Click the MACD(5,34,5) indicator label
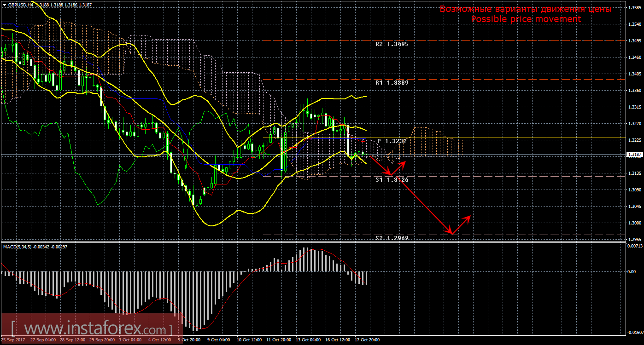 point(18,247)
